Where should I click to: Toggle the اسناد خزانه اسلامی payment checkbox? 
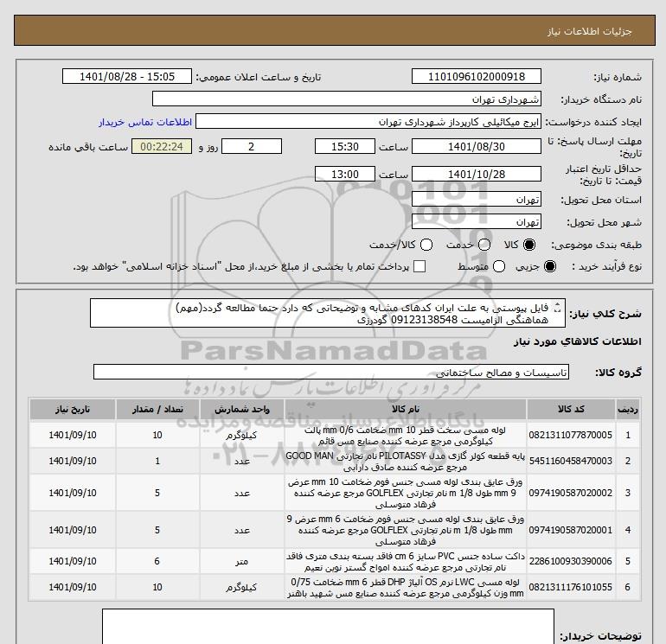419,266
